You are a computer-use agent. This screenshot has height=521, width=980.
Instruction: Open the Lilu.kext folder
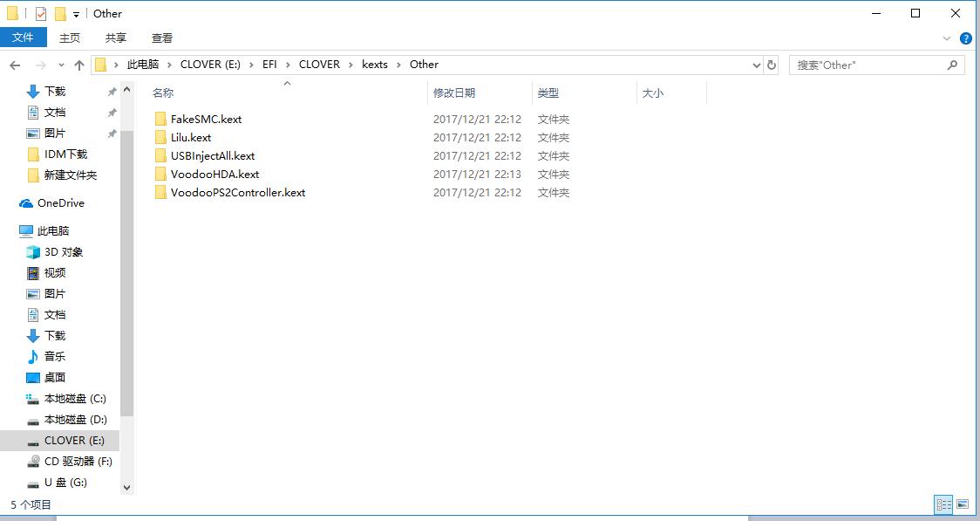point(193,137)
